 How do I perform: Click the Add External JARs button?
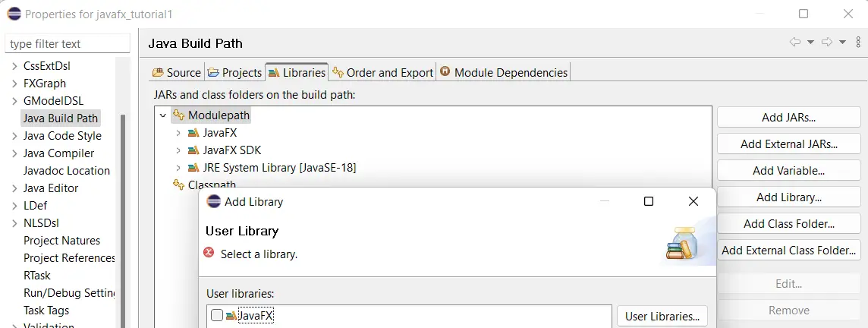[x=788, y=144]
